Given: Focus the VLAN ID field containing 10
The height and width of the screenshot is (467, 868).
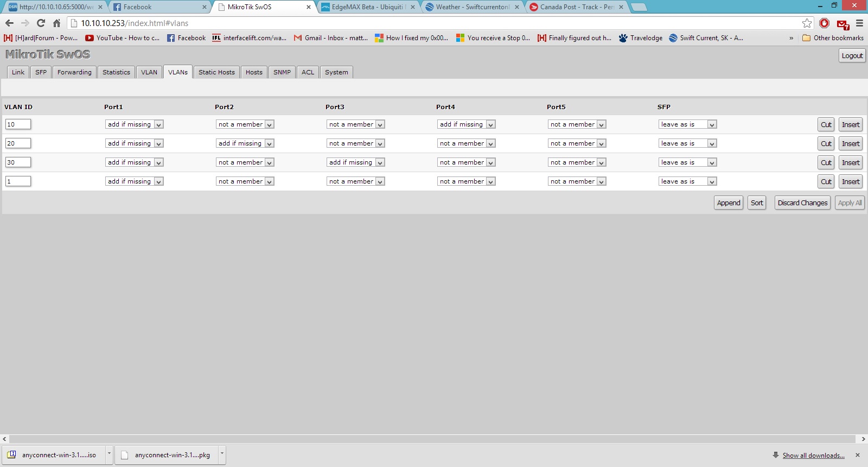Looking at the screenshot, I should (18, 124).
